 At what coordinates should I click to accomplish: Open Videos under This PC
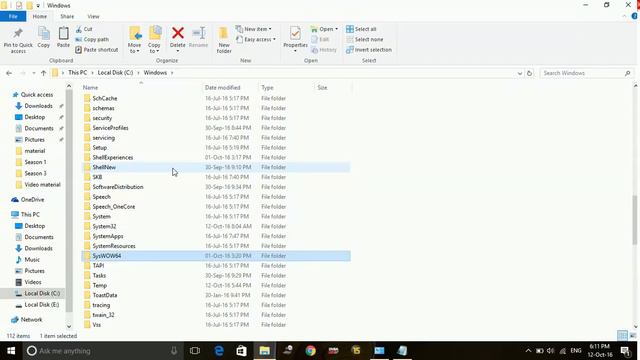[x=33, y=282]
